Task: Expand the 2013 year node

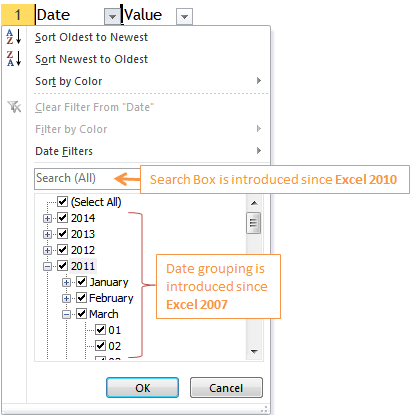Action: (47, 235)
